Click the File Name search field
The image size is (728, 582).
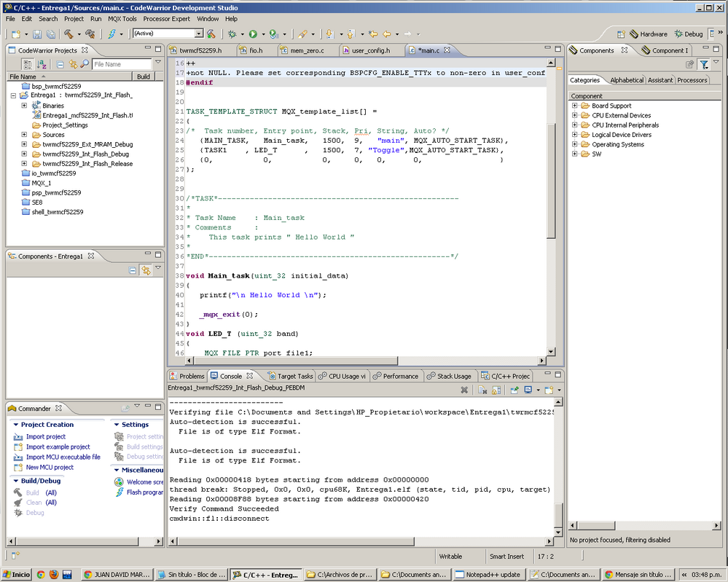coord(120,64)
